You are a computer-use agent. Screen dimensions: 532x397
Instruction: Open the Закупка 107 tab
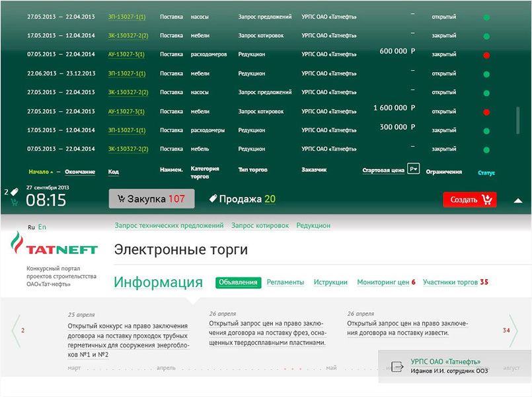coord(151,198)
